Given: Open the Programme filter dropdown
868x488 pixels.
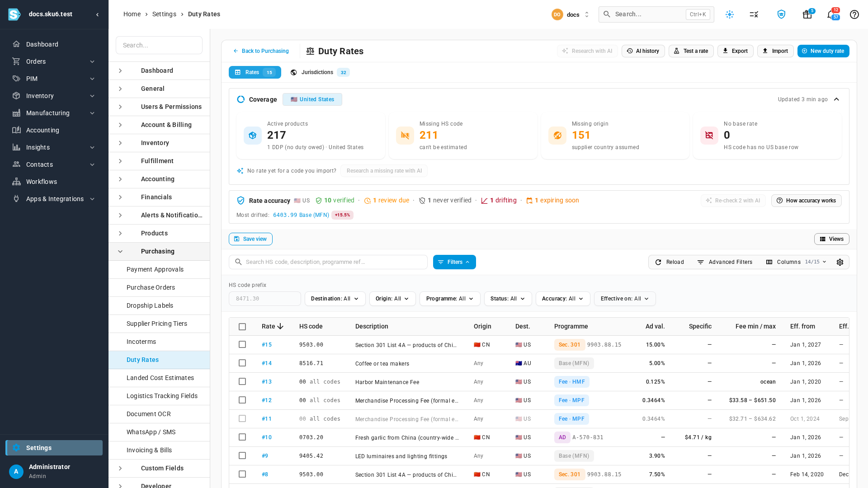Looking at the screenshot, I should pyautogui.click(x=450, y=299).
